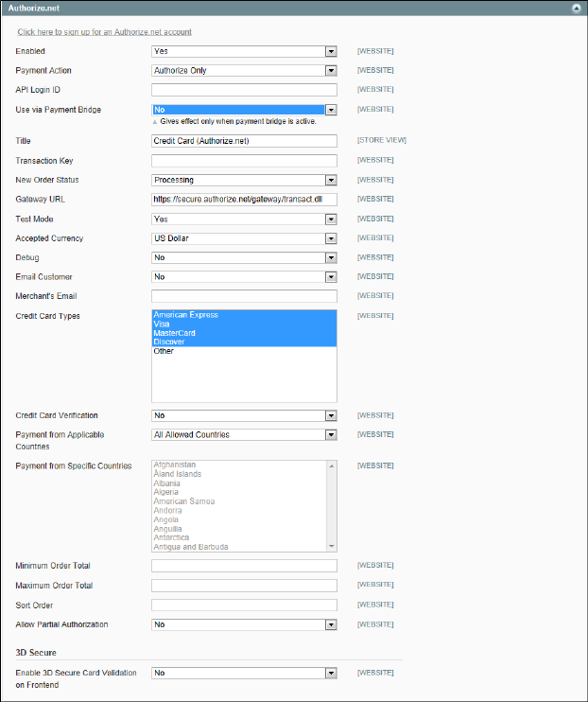Open Enable 3D Secure Card Validation dropdown
Image resolution: width=588 pixels, height=702 pixels.
pyautogui.click(x=244, y=674)
